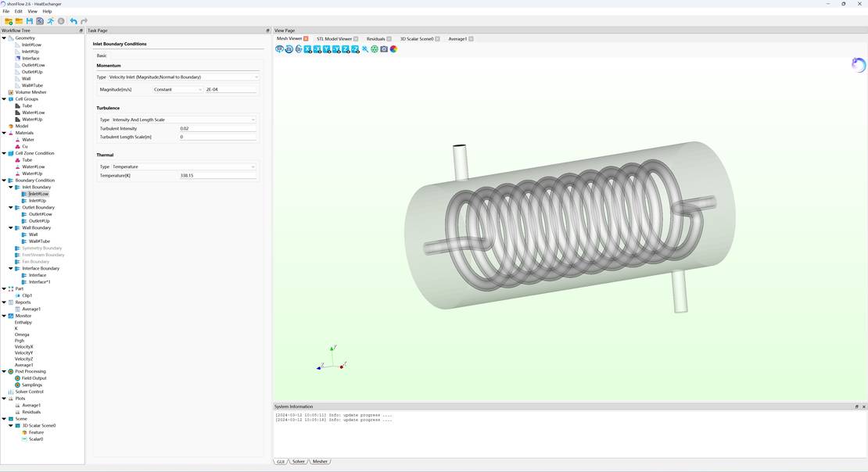Click the first view icon in the viewer toolbar

pyautogui.click(x=279, y=49)
